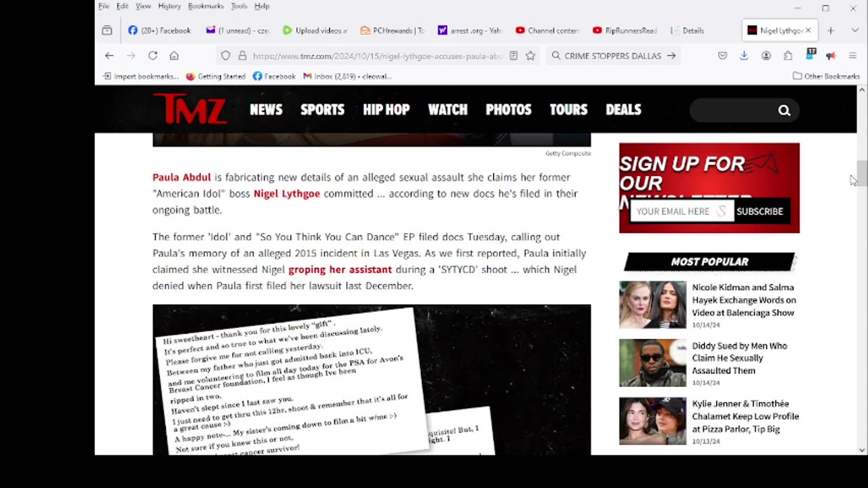Switch to the Channel content tab
Viewport: 868px width, 488px height.
547,30
